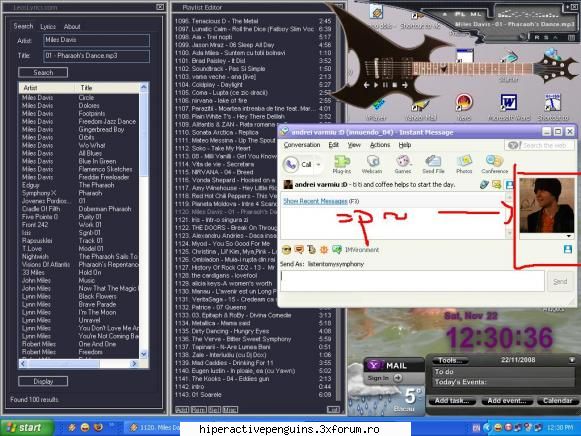Select the Search tab in lyrics window

coord(23,26)
